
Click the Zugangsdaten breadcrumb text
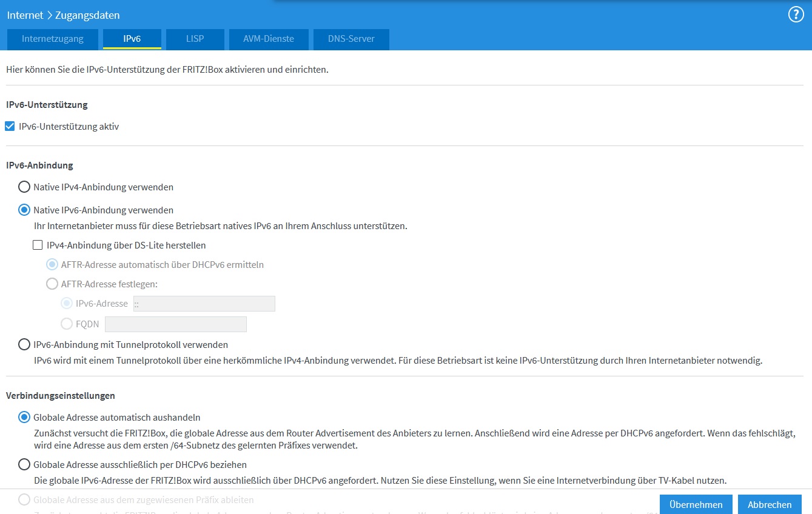(x=87, y=15)
